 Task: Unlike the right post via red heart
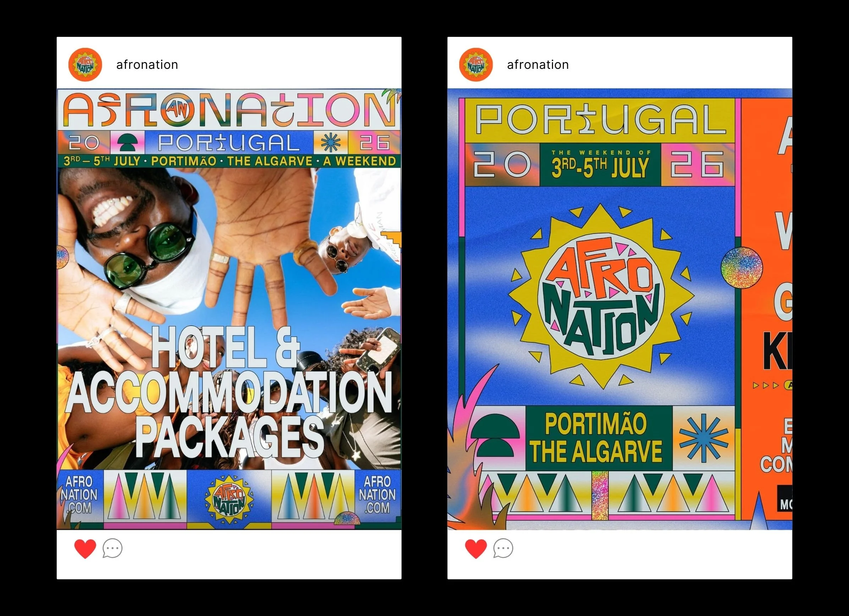[x=476, y=549]
